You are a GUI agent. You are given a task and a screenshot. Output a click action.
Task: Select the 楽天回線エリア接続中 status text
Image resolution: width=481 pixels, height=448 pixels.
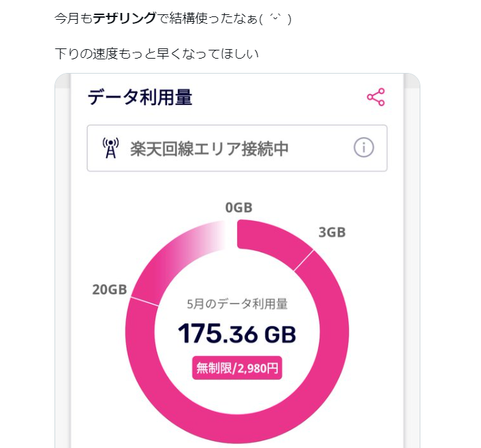(209, 148)
